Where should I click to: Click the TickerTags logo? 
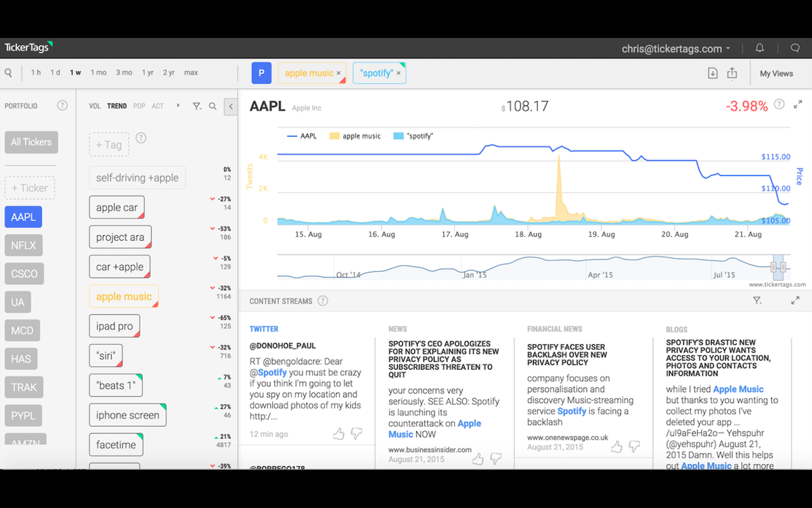tap(28, 47)
